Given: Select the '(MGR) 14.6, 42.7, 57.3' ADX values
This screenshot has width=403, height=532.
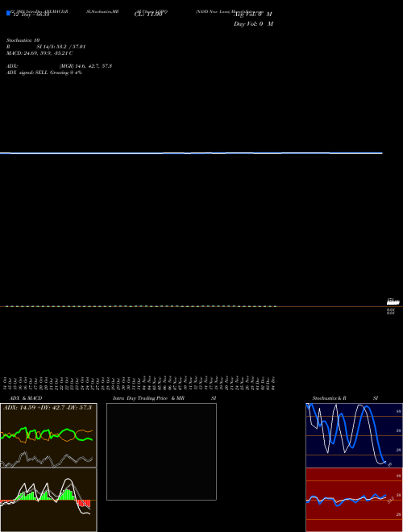Looking at the screenshot, I should (x=85, y=66).
